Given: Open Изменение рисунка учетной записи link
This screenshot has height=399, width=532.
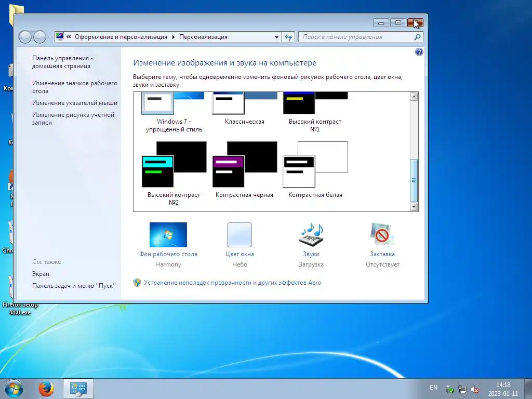Looking at the screenshot, I should click(73, 119).
